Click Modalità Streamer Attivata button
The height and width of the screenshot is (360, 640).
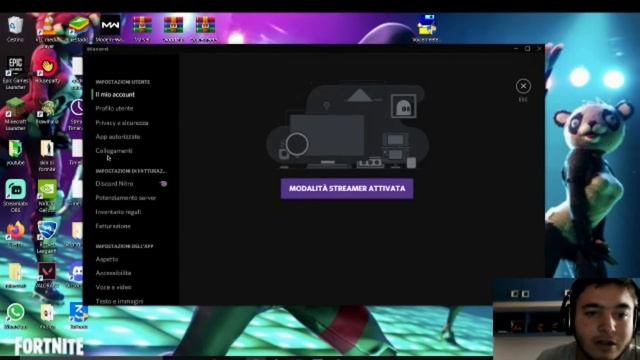tap(347, 189)
